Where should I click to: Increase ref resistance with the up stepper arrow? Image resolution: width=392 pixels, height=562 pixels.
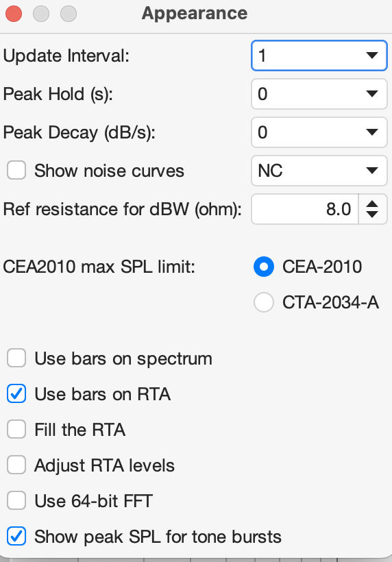pyautogui.click(x=373, y=204)
